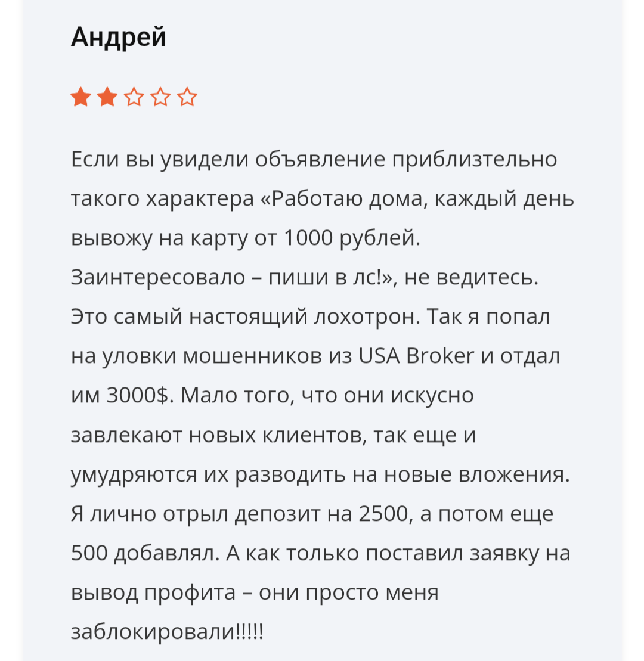Click the amount 3000$ in the review
The image size is (644, 661).
(x=138, y=395)
